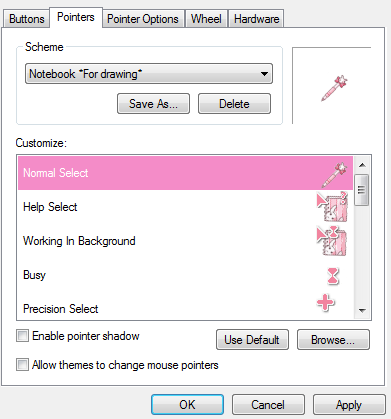Viewport: 391px width, 419px height.
Task: Click the scroll down arrow in Customize list
Action: [x=362, y=310]
